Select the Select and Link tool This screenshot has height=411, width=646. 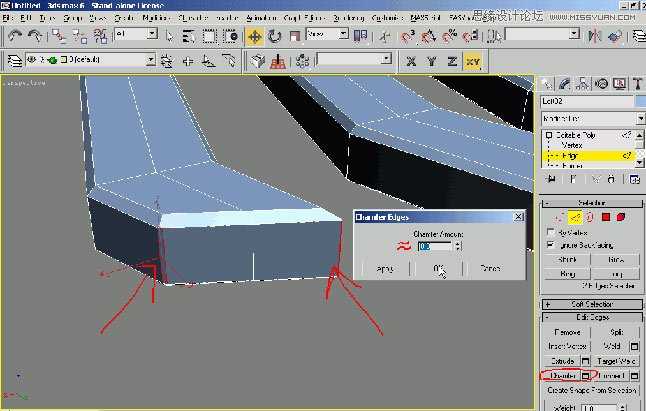click(x=59, y=36)
